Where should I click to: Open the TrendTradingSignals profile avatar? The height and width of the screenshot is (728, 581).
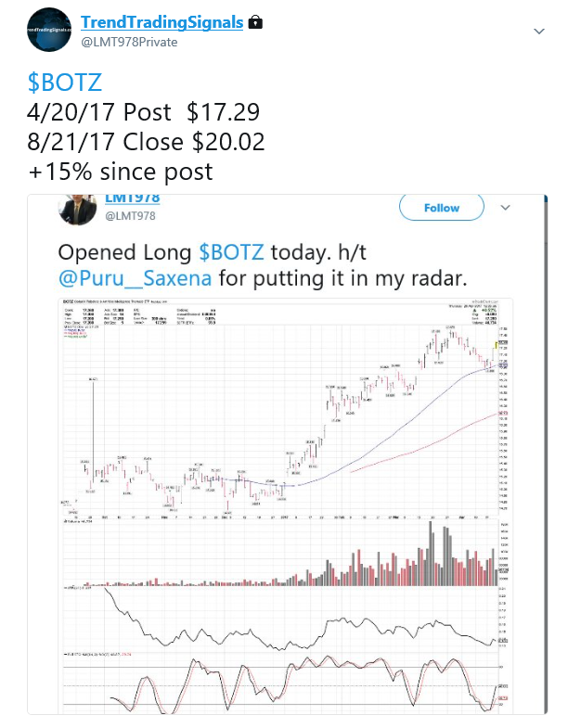pos(49,30)
